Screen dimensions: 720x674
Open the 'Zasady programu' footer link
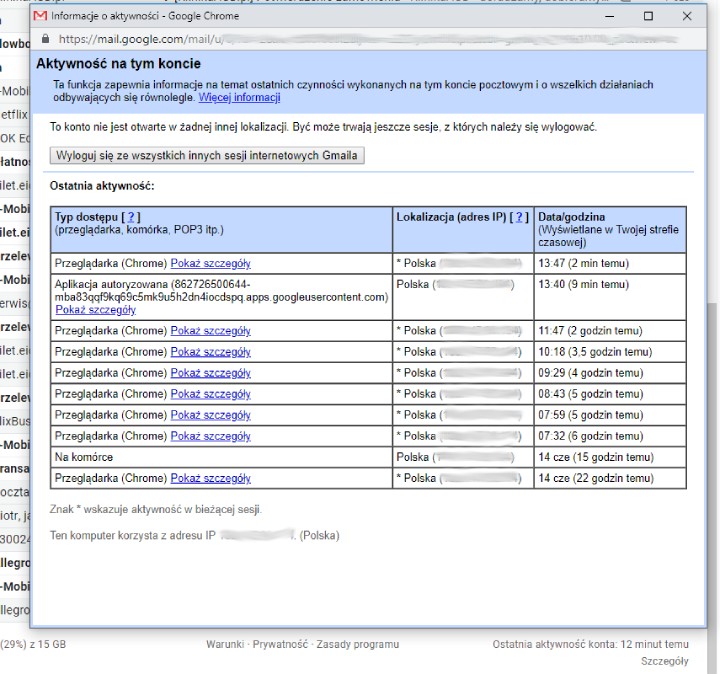[358, 645]
